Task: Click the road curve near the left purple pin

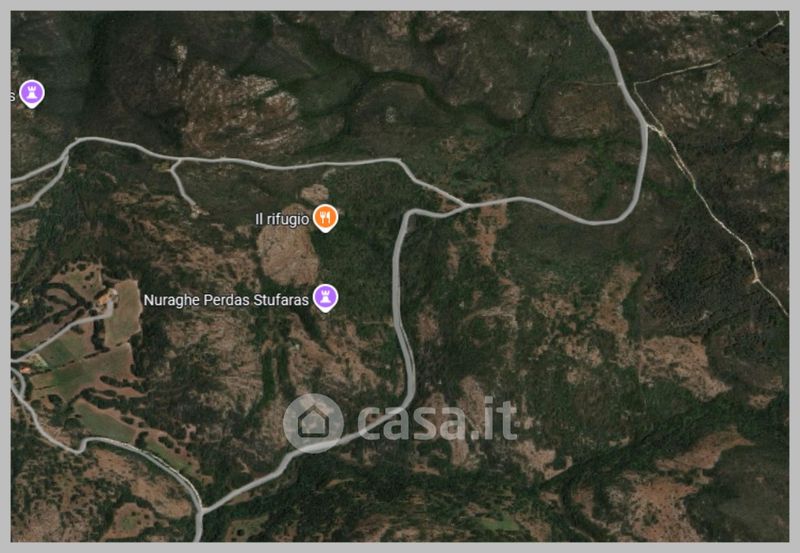Action: click(x=71, y=145)
